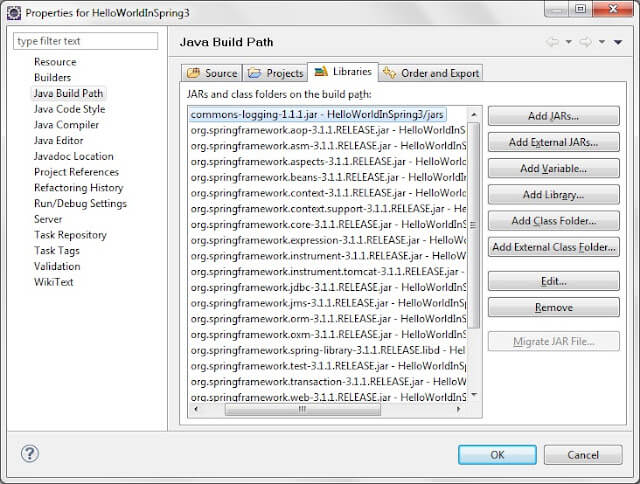Switch to the Projects tab
Viewport: 640px width, 484px height.
(276, 73)
